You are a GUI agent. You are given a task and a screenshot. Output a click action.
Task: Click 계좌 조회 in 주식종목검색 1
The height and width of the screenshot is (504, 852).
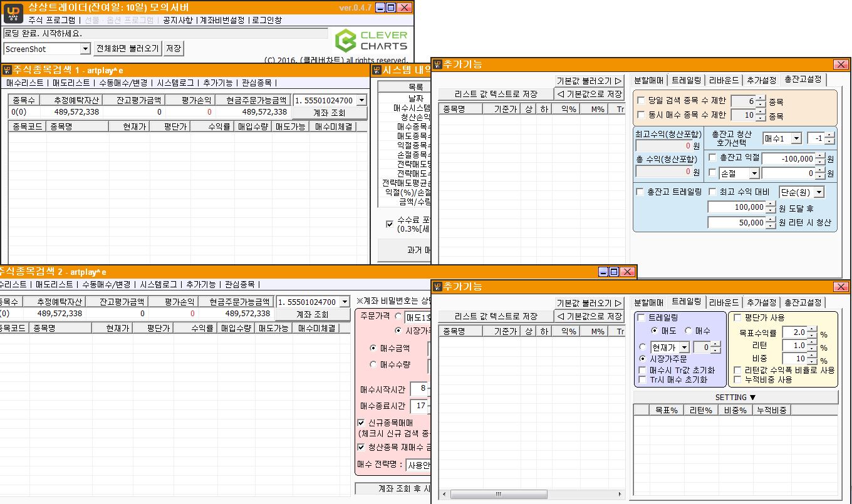[330, 113]
